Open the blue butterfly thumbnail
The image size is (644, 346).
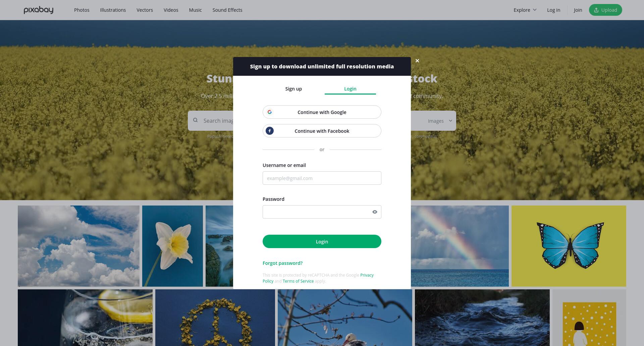(569, 246)
